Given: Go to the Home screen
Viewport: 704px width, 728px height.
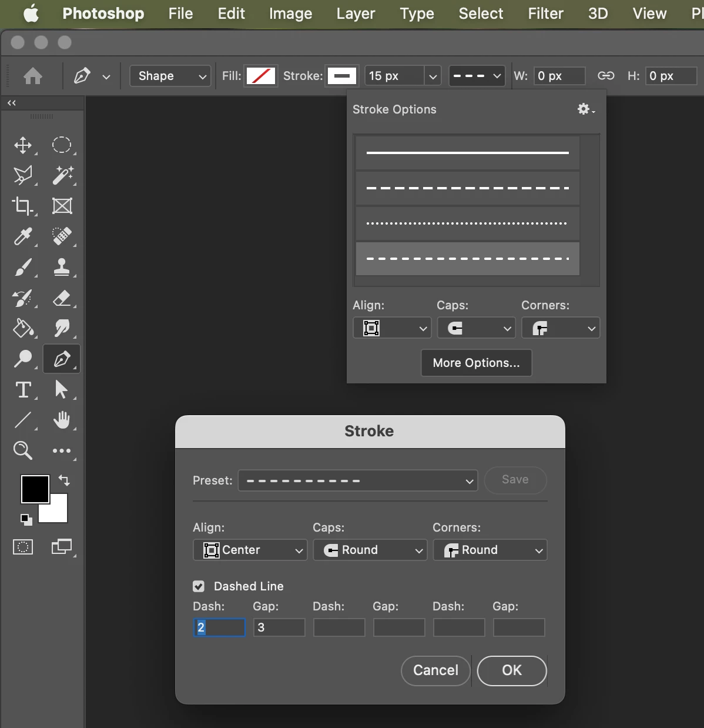Looking at the screenshot, I should [x=33, y=76].
